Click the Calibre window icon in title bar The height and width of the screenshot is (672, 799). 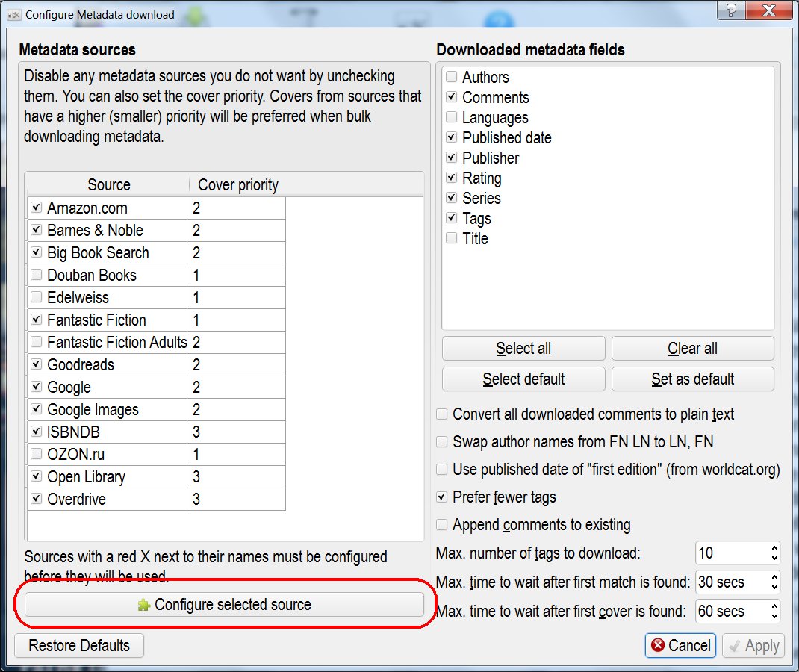pyautogui.click(x=13, y=15)
